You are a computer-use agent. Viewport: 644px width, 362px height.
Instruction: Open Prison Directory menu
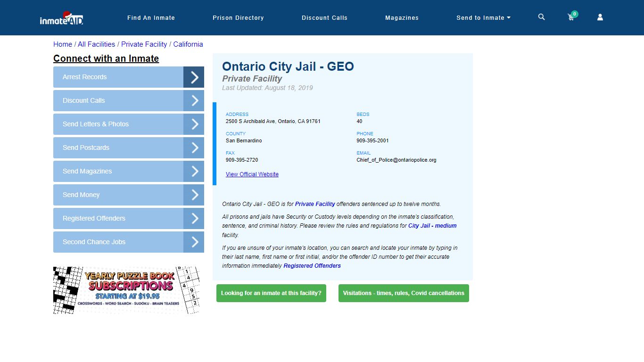click(238, 18)
